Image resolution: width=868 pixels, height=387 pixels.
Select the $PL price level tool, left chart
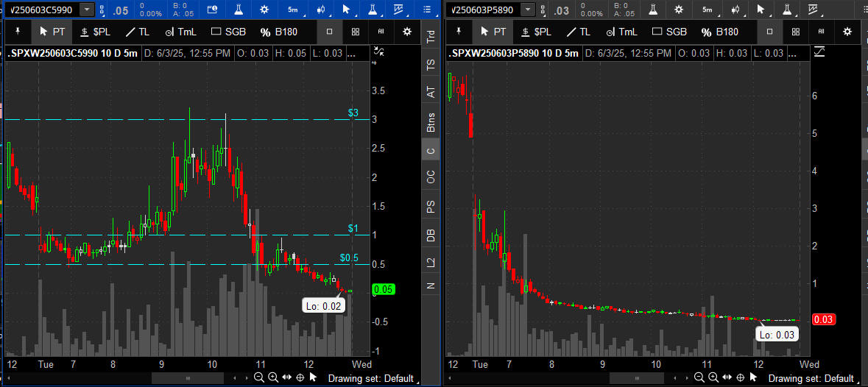[96, 32]
